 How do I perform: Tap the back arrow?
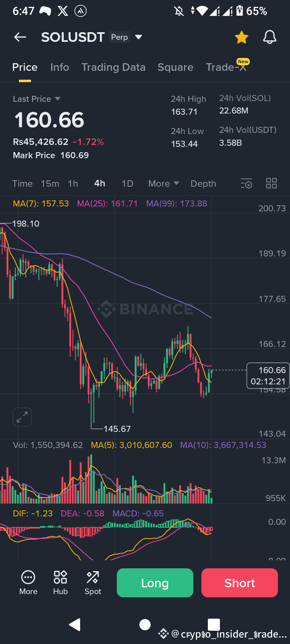point(20,37)
